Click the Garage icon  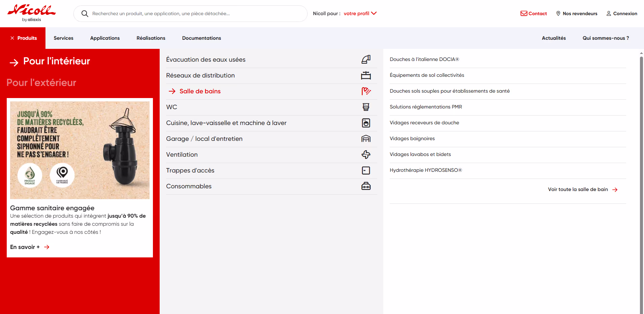(366, 139)
